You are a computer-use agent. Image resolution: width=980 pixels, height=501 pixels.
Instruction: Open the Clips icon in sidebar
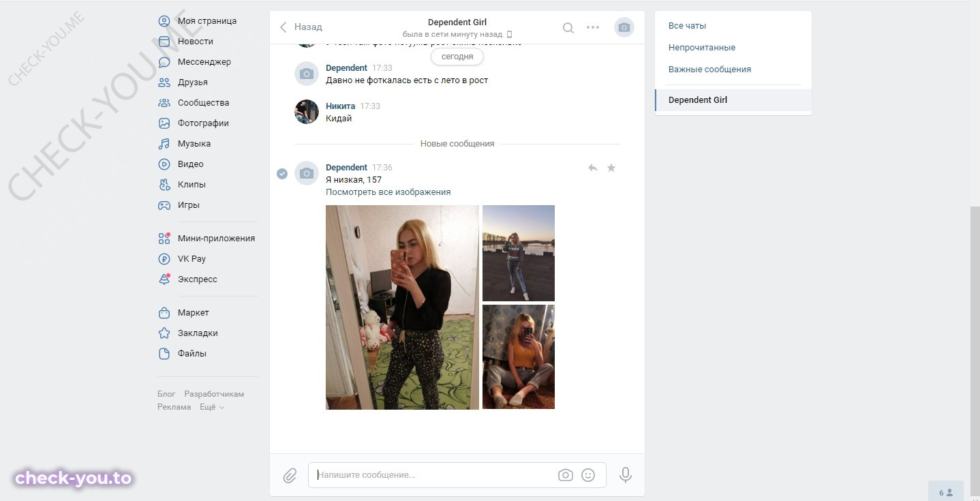pyautogui.click(x=164, y=185)
